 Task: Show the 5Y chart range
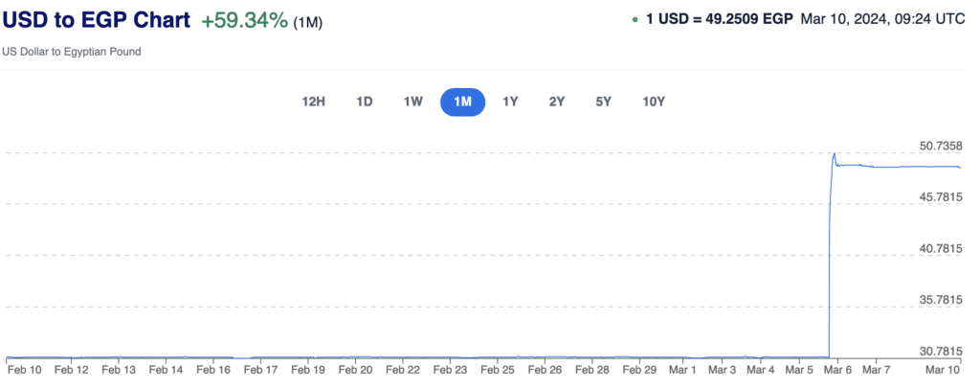(603, 102)
